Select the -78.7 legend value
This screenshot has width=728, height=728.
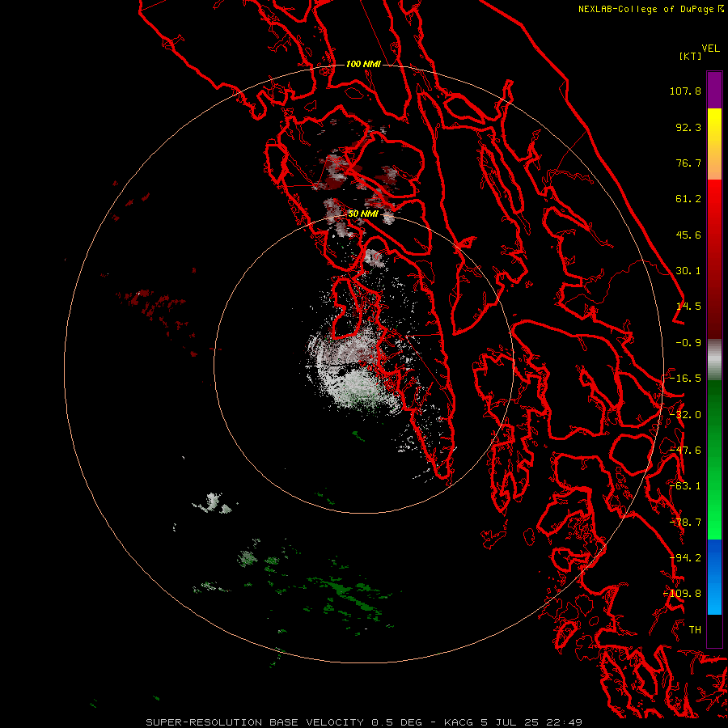(685, 523)
